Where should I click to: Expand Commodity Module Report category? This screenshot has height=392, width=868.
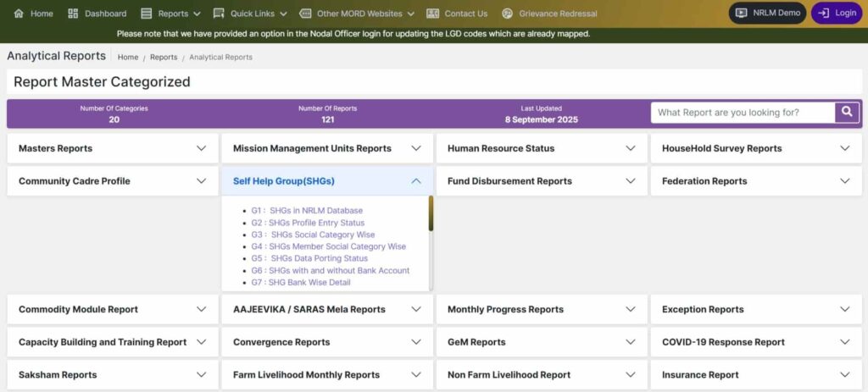pyautogui.click(x=113, y=309)
